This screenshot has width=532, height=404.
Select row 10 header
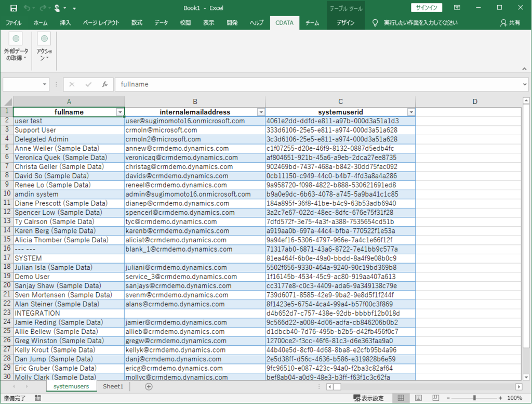coord(7,193)
